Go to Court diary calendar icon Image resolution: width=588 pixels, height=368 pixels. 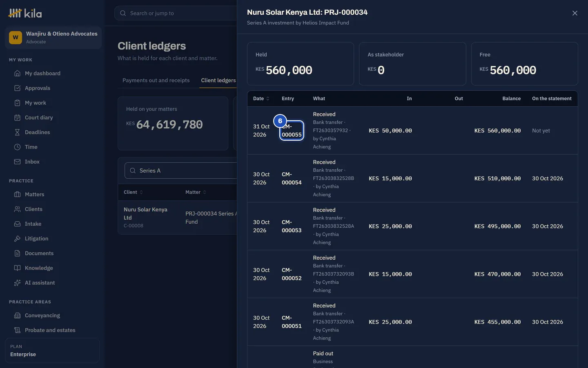tap(17, 118)
